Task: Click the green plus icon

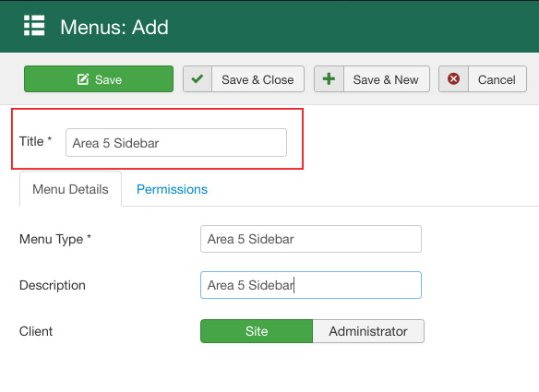Action: tap(329, 79)
